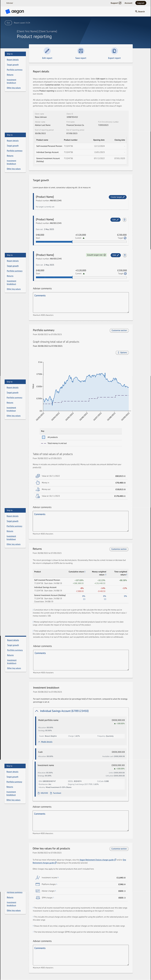Image resolution: width=151 pixels, height=980 pixels.
Task: Click the Export report document icon
Action: (x=114, y=51)
